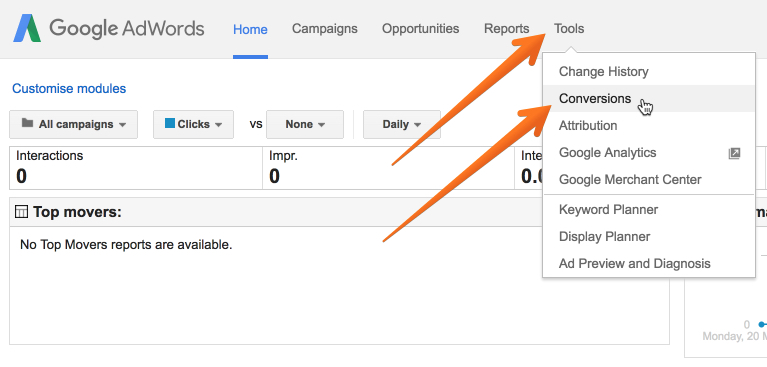Click the Customise modules link

point(69,89)
